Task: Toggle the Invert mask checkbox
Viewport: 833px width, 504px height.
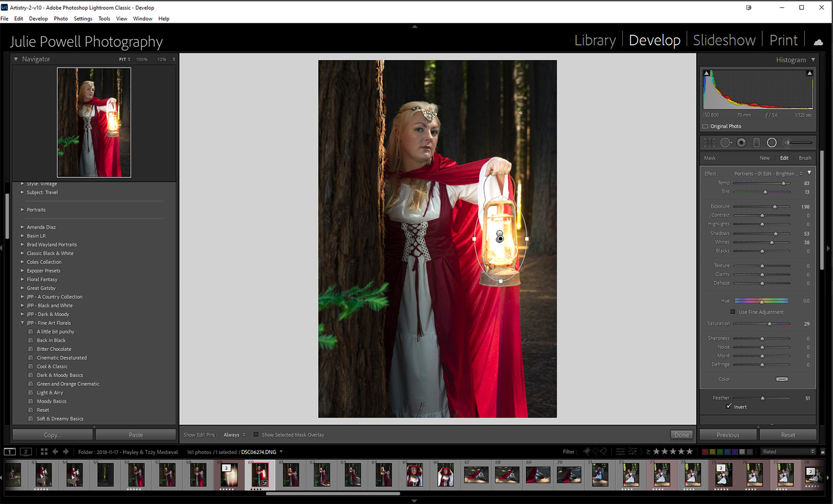Action: tap(729, 406)
